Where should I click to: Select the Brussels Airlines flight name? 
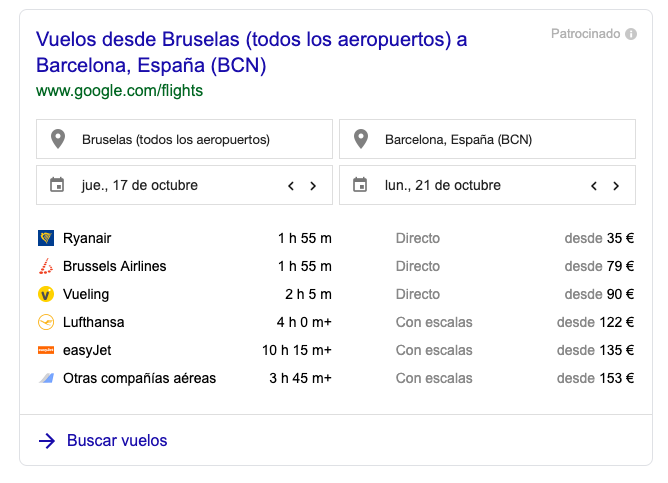pos(115,266)
